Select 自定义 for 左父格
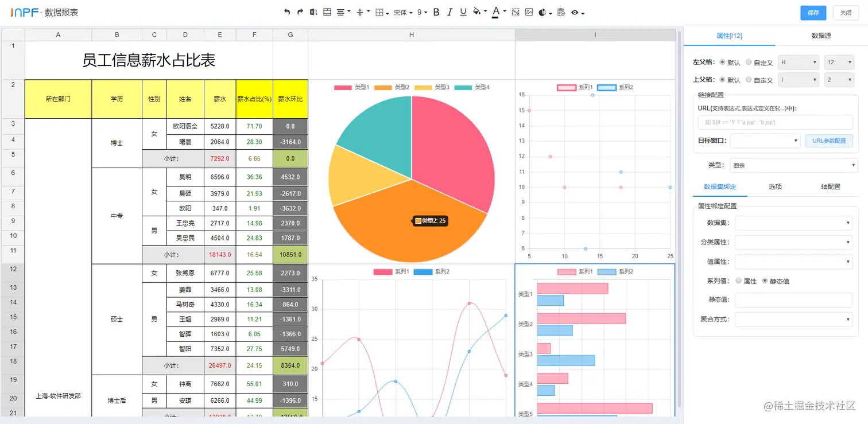Viewport: 868px width, 424px height. click(749, 62)
